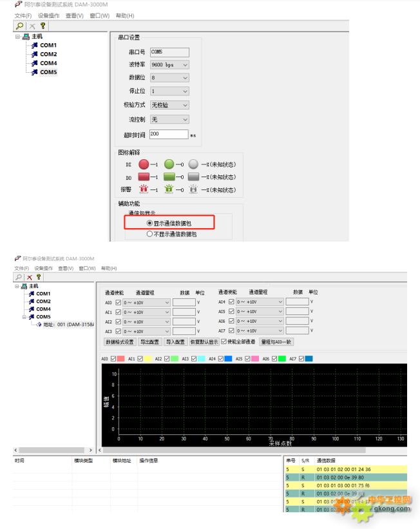Open 文件(F) menu in upper window

pos(23,15)
